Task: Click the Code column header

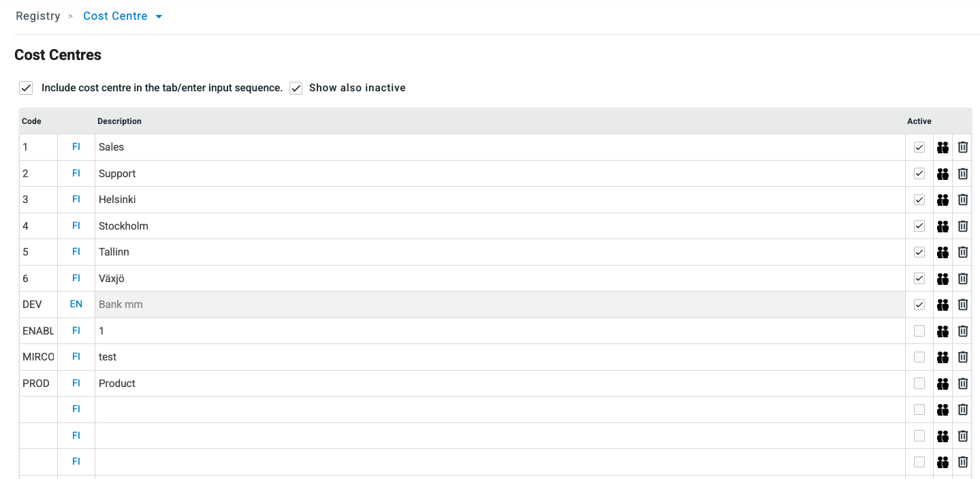Action: pyautogui.click(x=31, y=121)
